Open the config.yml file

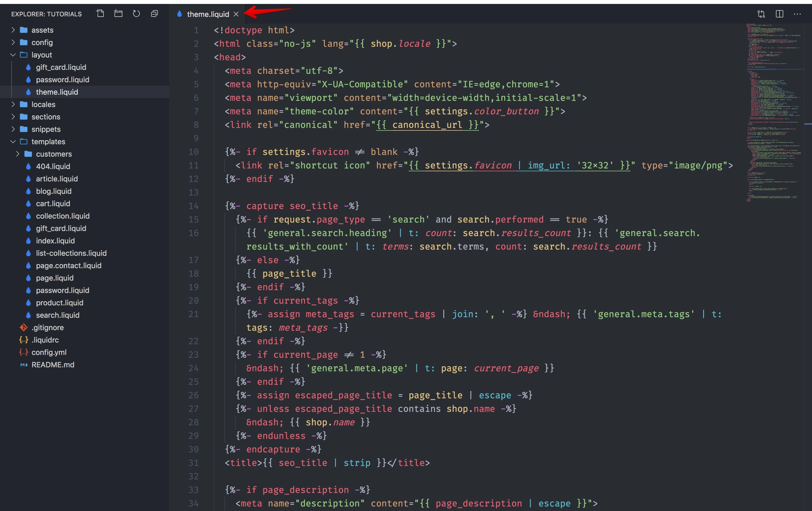pos(84,352)
